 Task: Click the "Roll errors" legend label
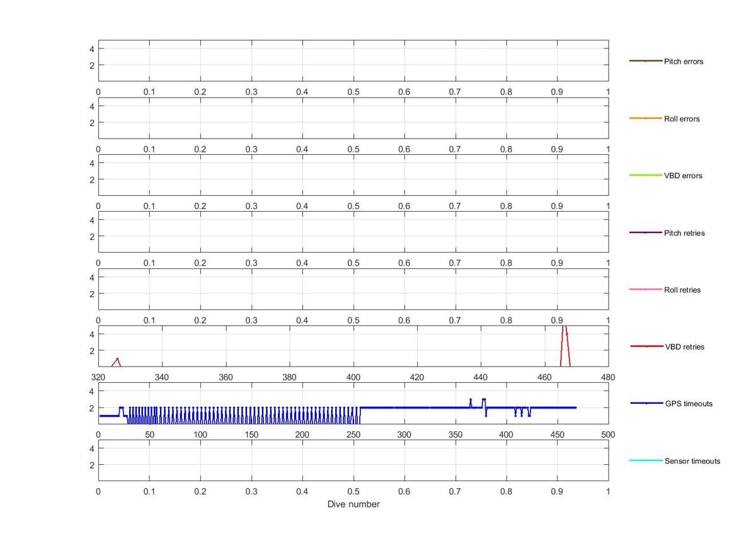[682, 119]
